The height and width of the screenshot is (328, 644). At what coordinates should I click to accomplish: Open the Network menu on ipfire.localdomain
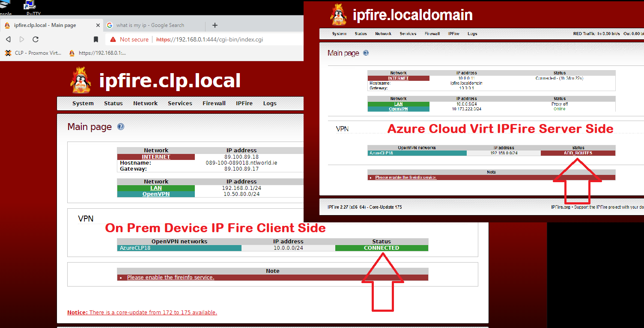click(x=383, y=34)
